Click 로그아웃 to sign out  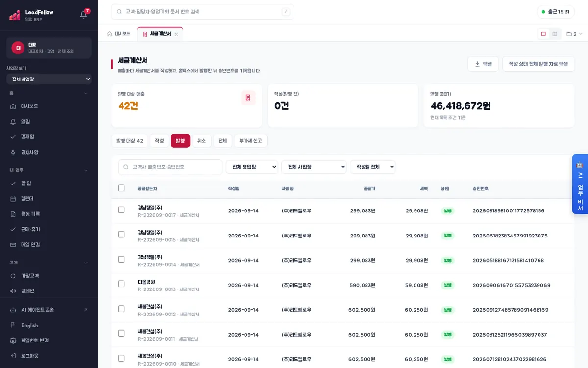click(x=49, y=356)
